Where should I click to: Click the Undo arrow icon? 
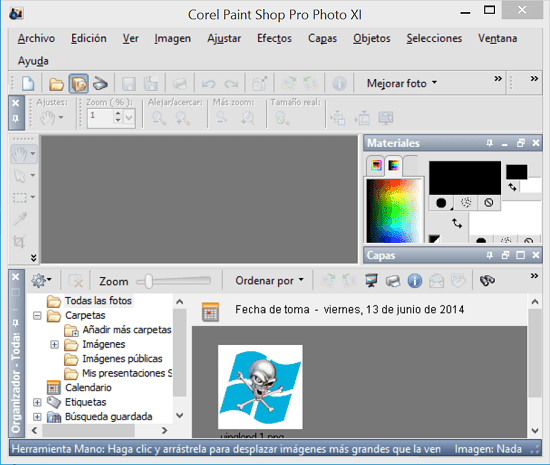click(209, 84)
